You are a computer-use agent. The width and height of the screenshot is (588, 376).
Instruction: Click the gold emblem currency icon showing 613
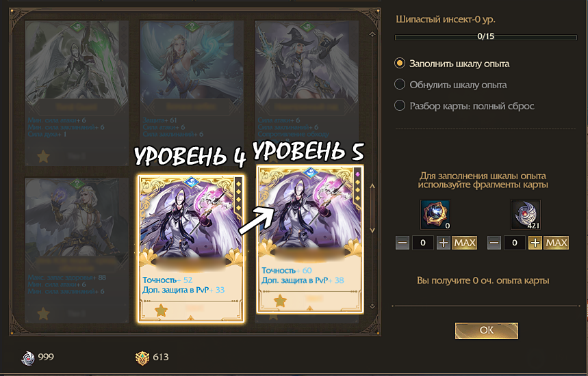142,358
